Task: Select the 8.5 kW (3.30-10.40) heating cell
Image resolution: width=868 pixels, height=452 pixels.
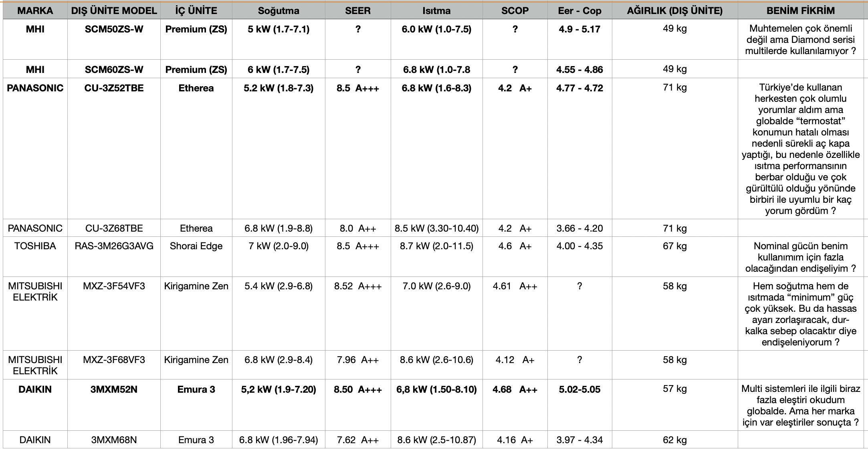Action: (436, 228)
